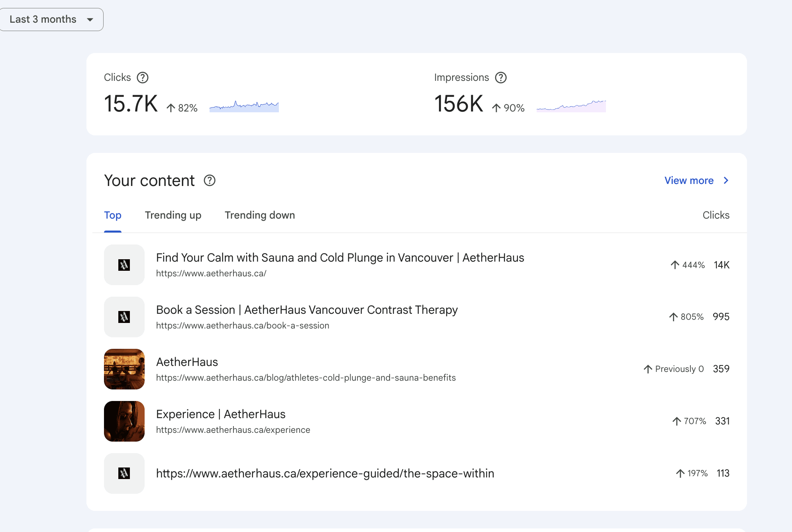Open the Last 3 months date dropdown
792x532 pixels.
tap(43, 20)
